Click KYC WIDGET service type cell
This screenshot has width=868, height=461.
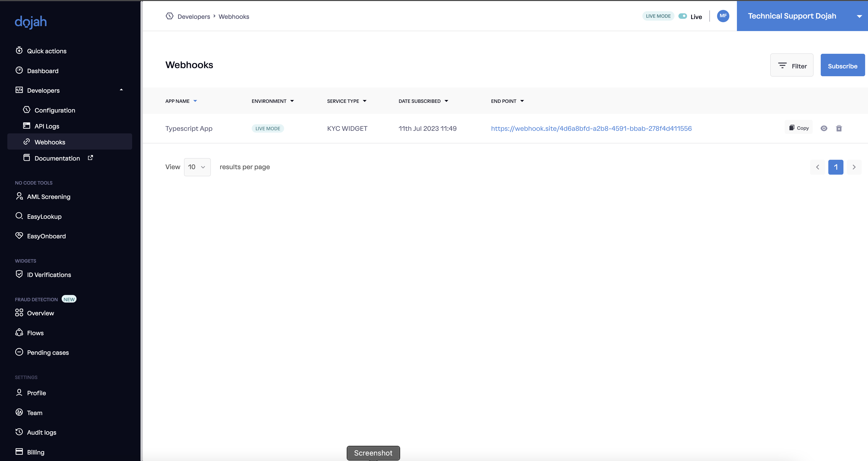pyautogui.click(x=347, y=128)
